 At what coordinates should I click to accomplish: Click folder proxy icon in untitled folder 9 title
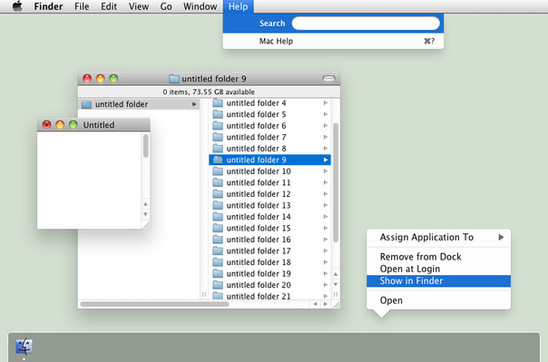(x=174, y=79)
